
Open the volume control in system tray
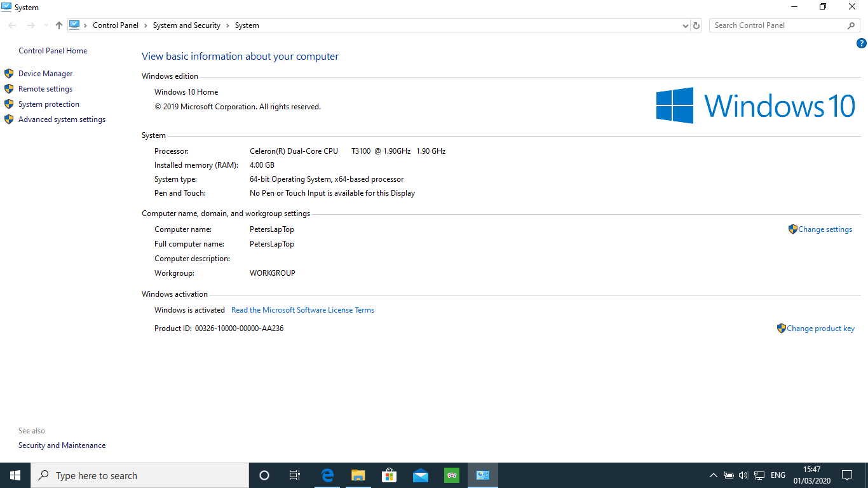743,475
